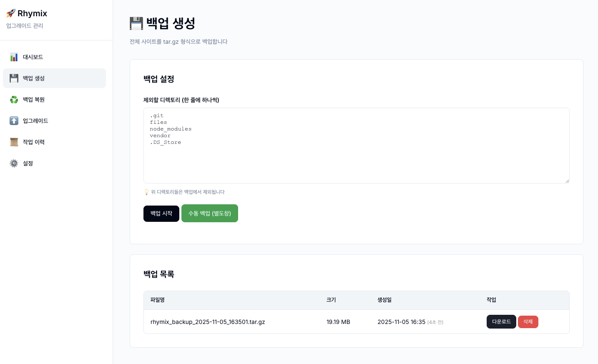Open 수동 백업 in a separate window
Screen dimensions: 598x364
[x=210, y=213]
